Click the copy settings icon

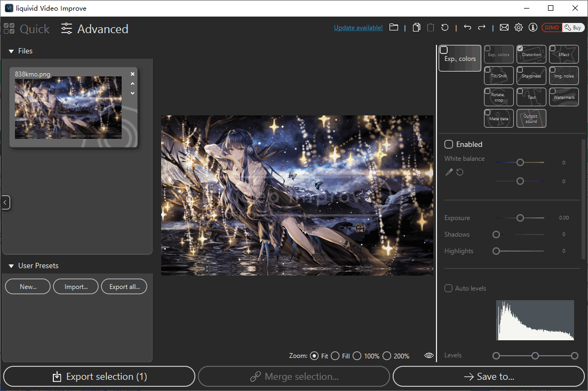pos(417,28)
